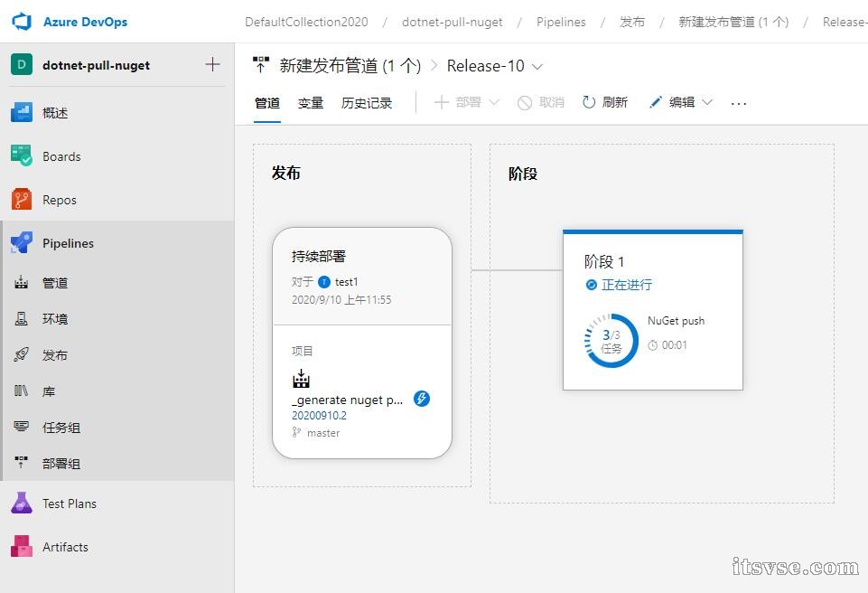The height and width of the screenshot is (593, 868).
Task: Click the 部署 deploy button
Action: [458, 102]
